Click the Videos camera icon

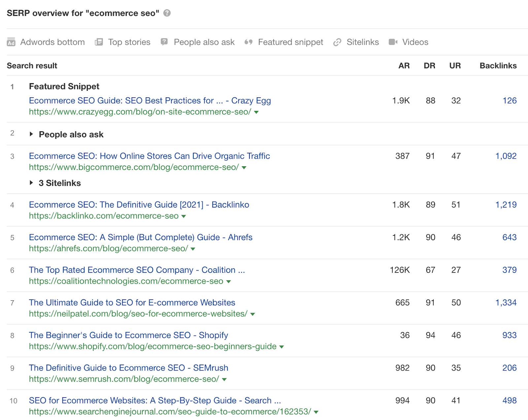tap(393, 42)
